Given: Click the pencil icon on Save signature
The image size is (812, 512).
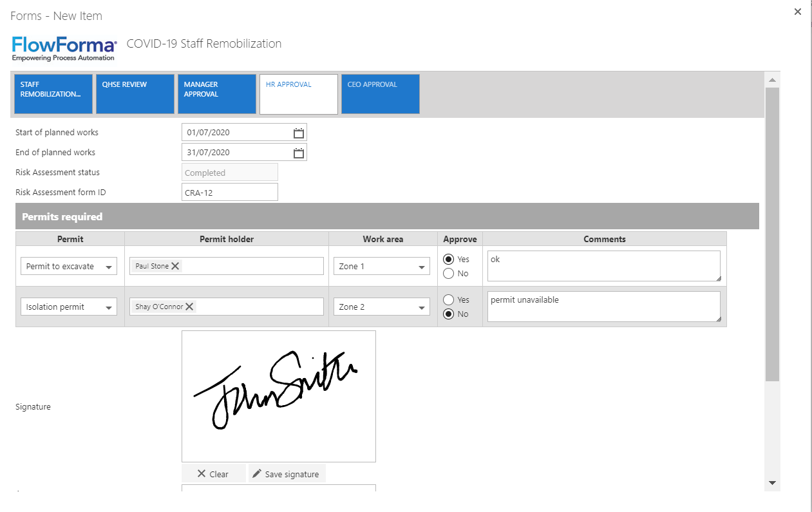Looking at the screenshot, I should coord(256,473).
